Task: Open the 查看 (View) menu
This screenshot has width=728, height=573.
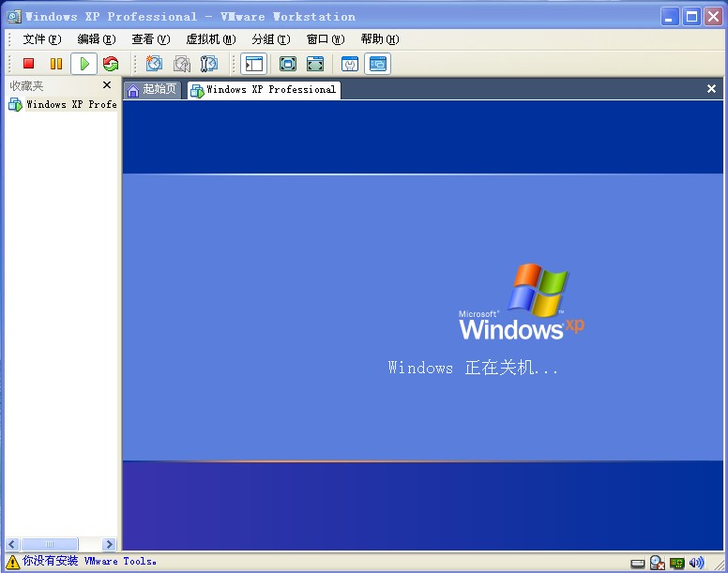Action: click(x=150, y=39)
